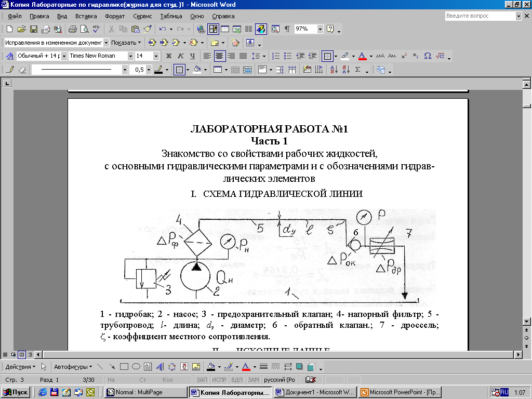This screenshot has width=532, height=399.
Task: Increase the paragraph indent
Action: pyautogui.click(x=312, y=56)
